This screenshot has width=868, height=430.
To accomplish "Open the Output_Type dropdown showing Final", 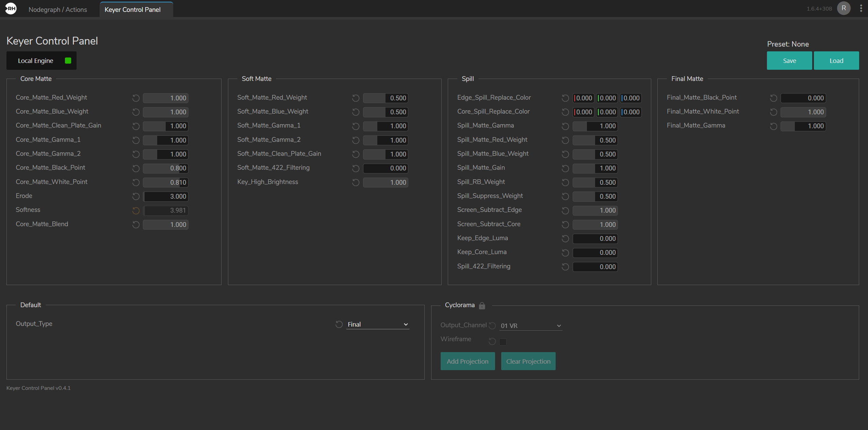I will tap(377, 324).
